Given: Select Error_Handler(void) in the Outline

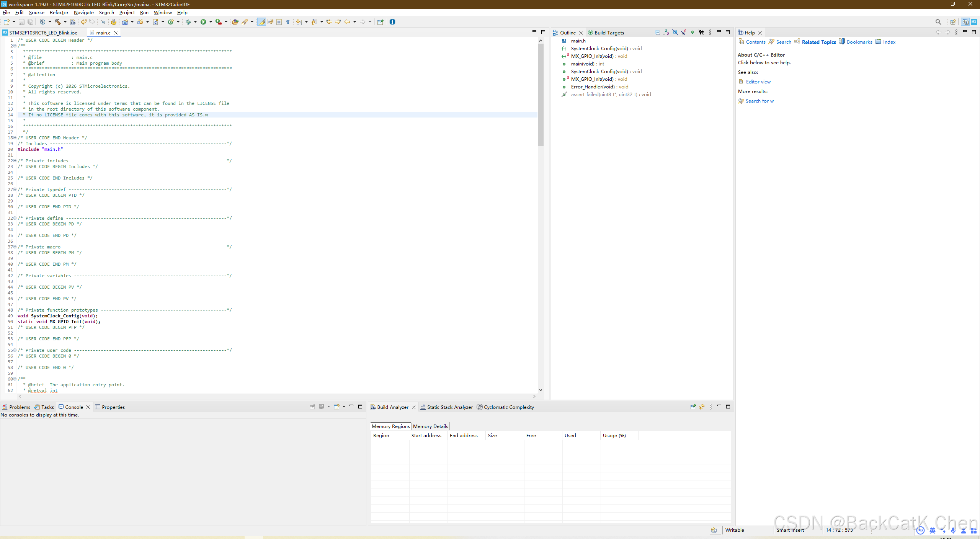Looking at the screenshot, I should point(593,87).
